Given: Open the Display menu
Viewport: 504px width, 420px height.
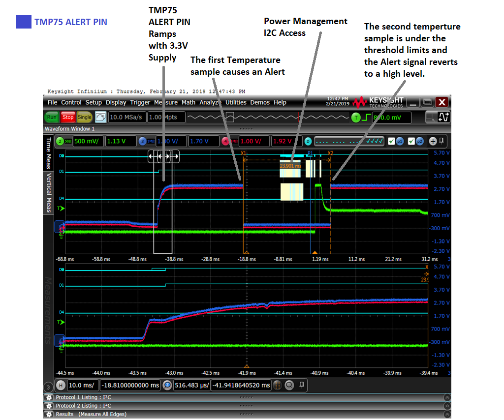Looking at the screenshot, I should [116, 102].
